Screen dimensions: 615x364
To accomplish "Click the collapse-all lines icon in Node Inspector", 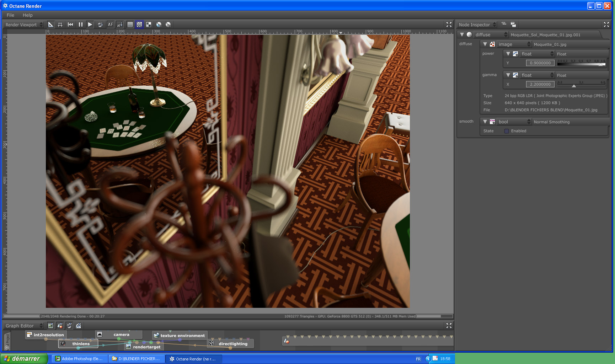I will point(504,24).
